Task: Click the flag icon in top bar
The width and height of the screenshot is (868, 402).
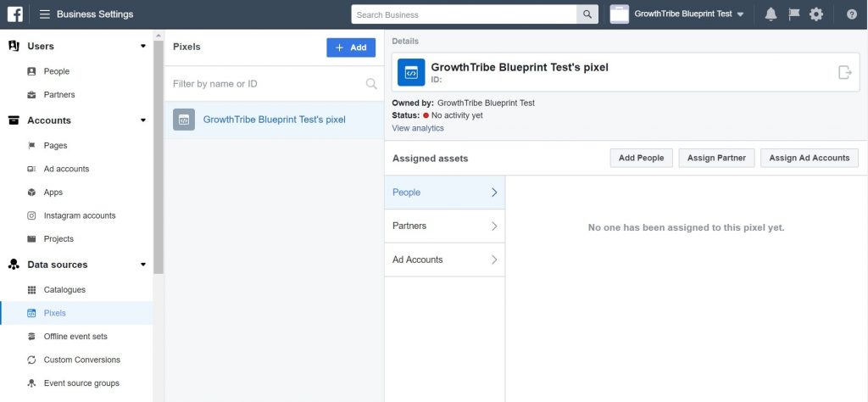Action: [793, 14]
